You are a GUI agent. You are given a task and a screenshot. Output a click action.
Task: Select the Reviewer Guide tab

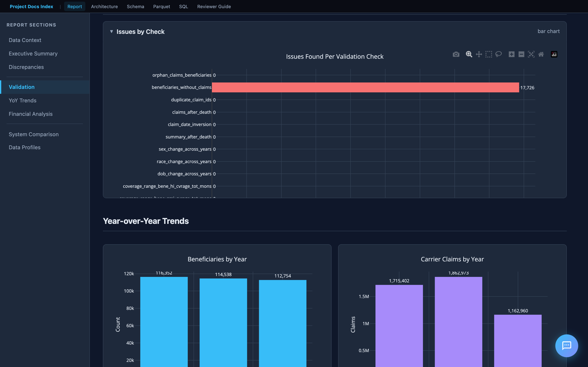pos(214,7)
